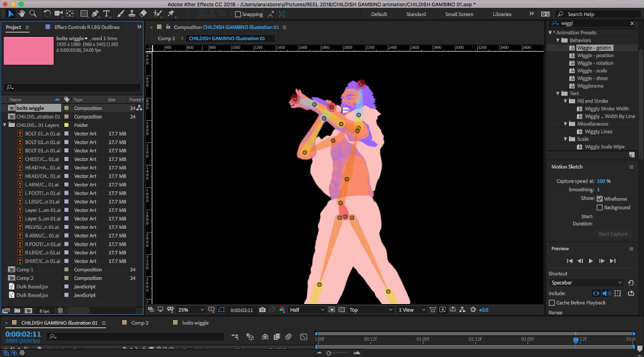Step to next frame in Preview
644x357 pixels.
click(x=602, y=261)
